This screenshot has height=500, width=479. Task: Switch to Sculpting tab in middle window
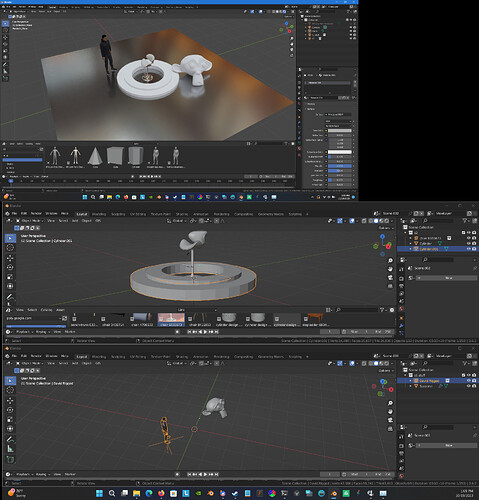pyautogui.click(x=118, y=214)
